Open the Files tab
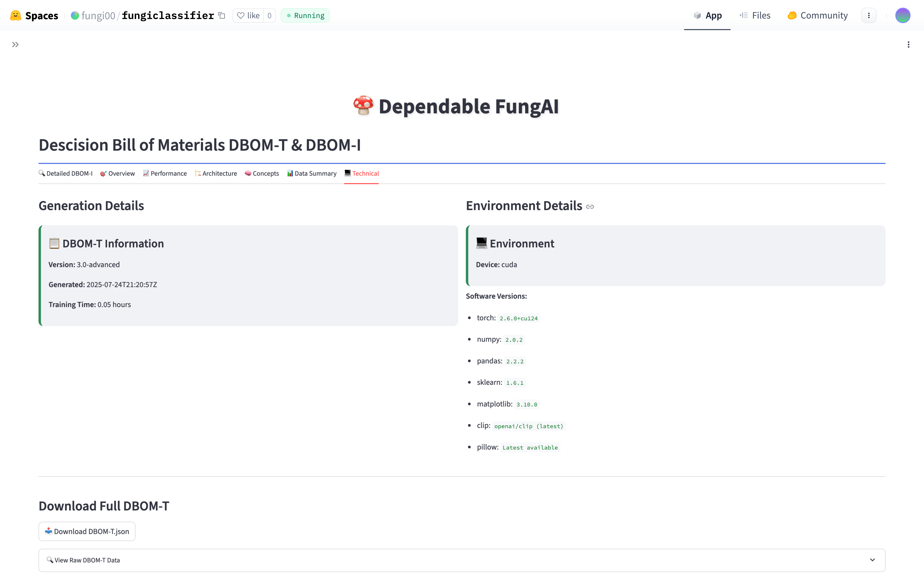The width and height of the screenshot is (924, 580). pyautogui.click(x=755, y=15)
